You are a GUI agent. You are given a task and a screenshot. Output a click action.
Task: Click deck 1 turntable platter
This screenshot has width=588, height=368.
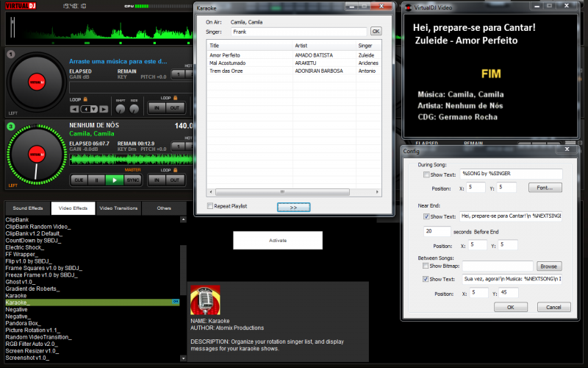37,82
